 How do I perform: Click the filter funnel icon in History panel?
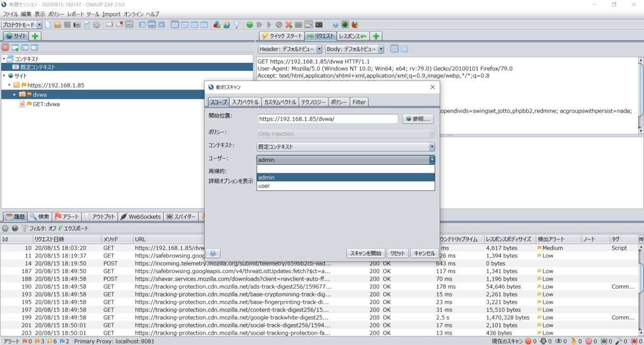click(x=24, y=228)
